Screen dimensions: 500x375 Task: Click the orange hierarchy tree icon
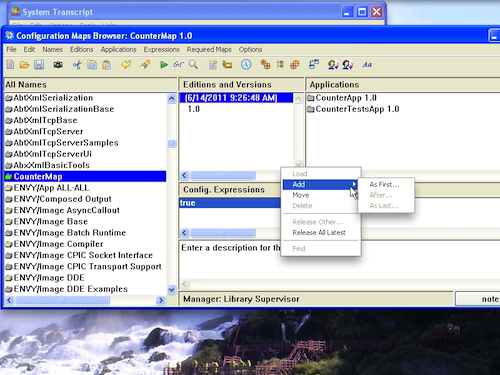(x=280, y=64)
